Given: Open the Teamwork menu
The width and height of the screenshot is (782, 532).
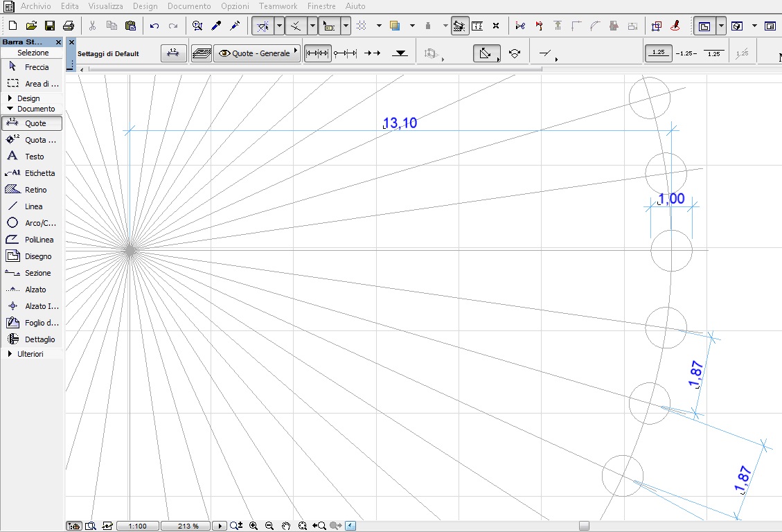Looking at the screenshot, I should pos(278,6).
